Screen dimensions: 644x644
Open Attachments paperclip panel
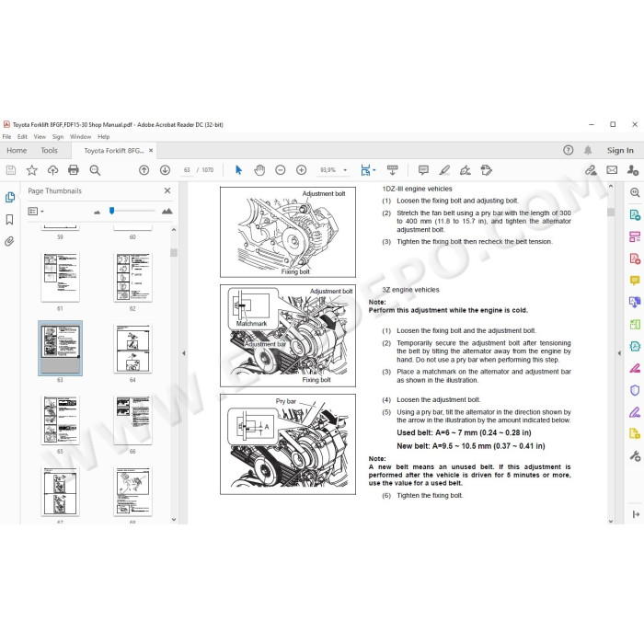pyautogui.click(x=9, y=241)
